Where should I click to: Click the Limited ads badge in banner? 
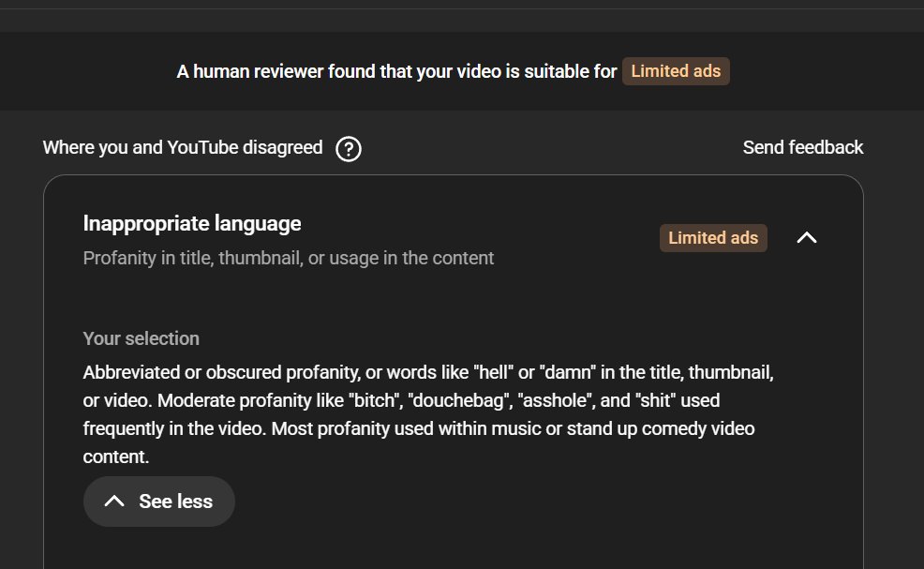pos(676,71)
